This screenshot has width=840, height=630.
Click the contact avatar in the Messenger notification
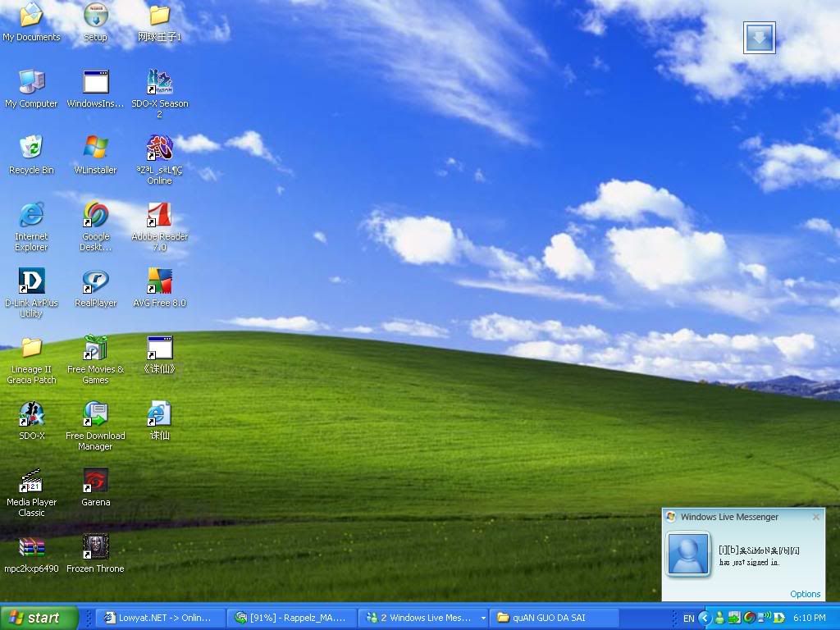click(688, 555)
